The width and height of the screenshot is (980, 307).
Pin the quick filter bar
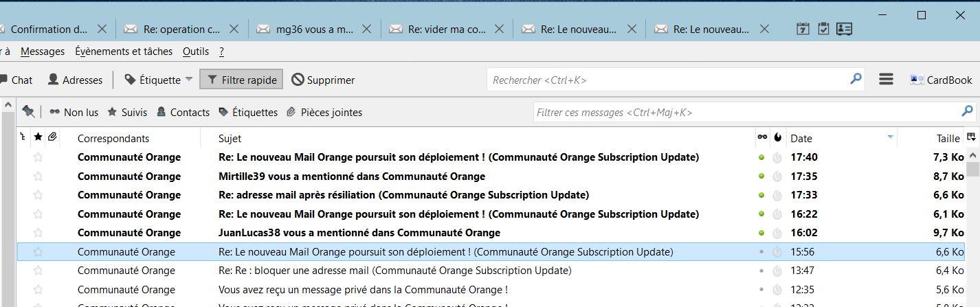[28, 112]
